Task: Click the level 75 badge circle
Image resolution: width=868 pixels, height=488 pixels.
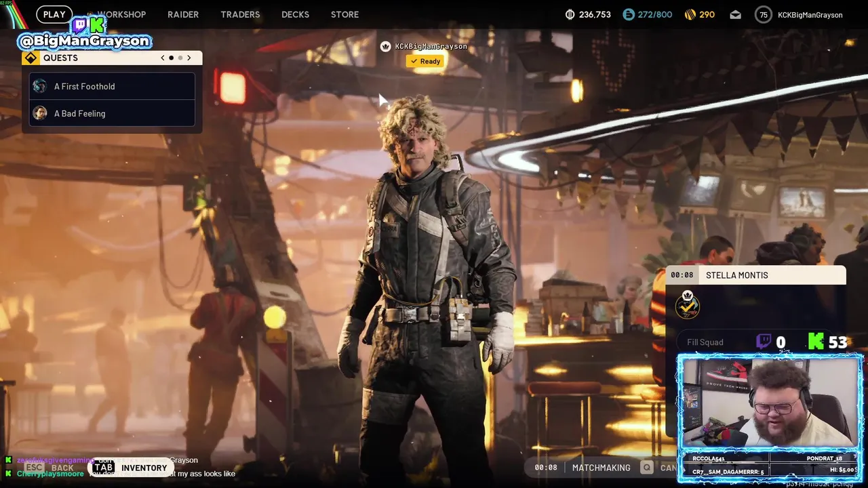Action: pos(764,14)
